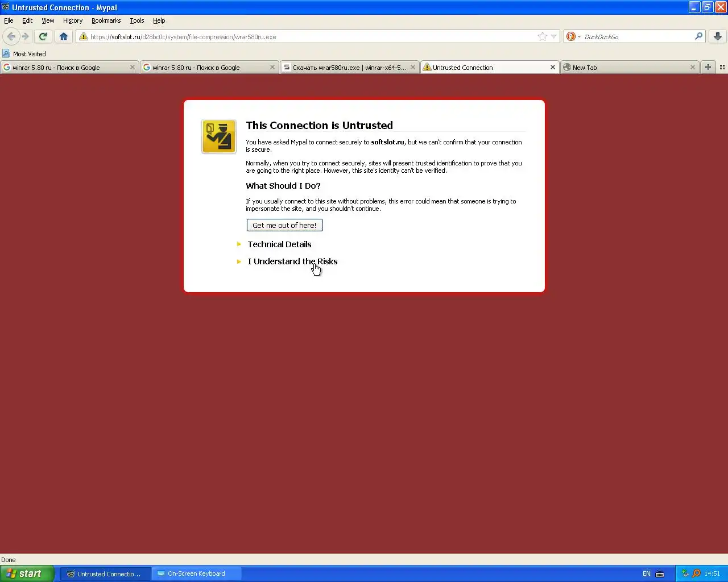This screenshot has height=582, width=728.
Task: Select On-Screen Keyboard taskbar item
Action: click(197, 573)
